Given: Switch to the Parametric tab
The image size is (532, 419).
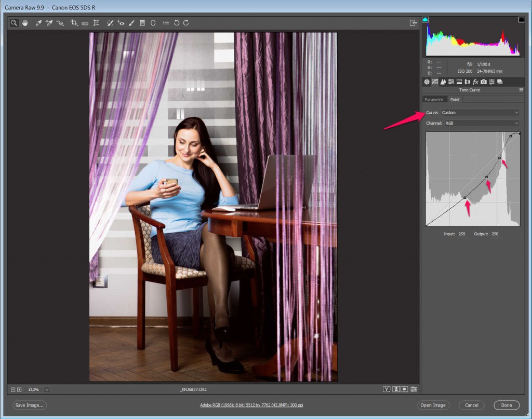Looking at the screenshot, I should click(x=434, y=100).
